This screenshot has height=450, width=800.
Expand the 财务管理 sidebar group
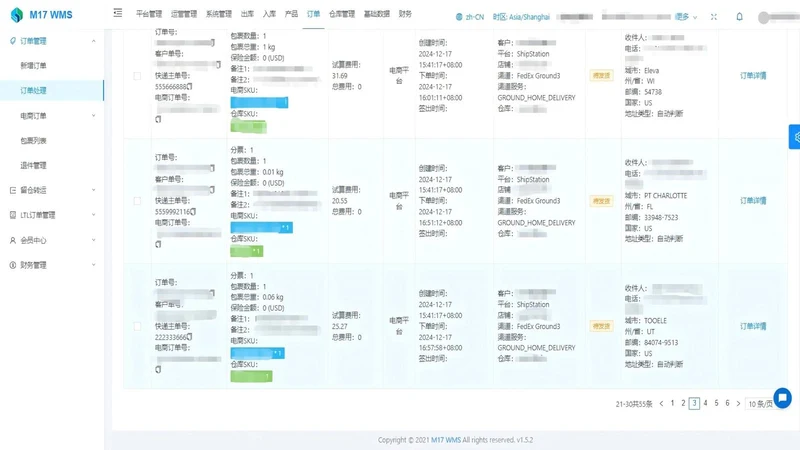pyautogui.click(x=93, y=265)
